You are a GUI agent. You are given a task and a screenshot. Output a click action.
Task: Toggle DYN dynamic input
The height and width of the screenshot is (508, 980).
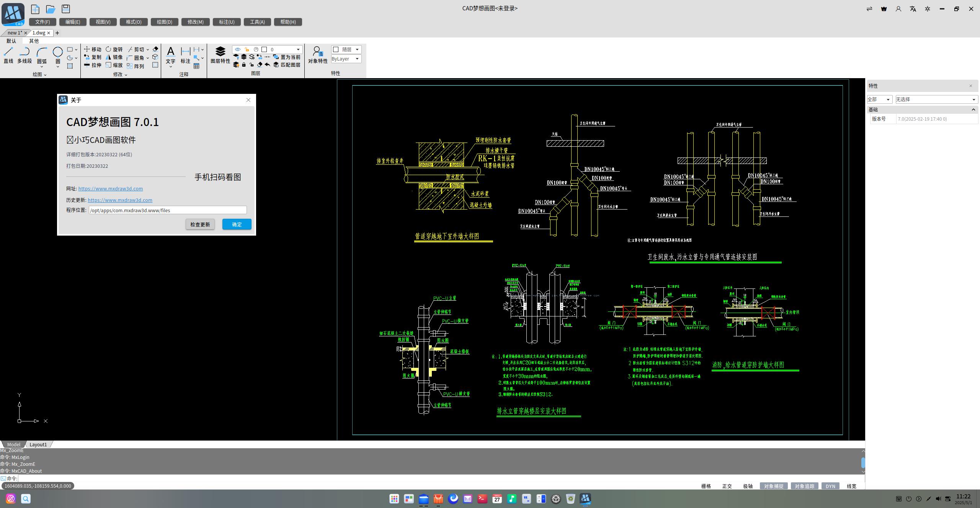[830, 486]
